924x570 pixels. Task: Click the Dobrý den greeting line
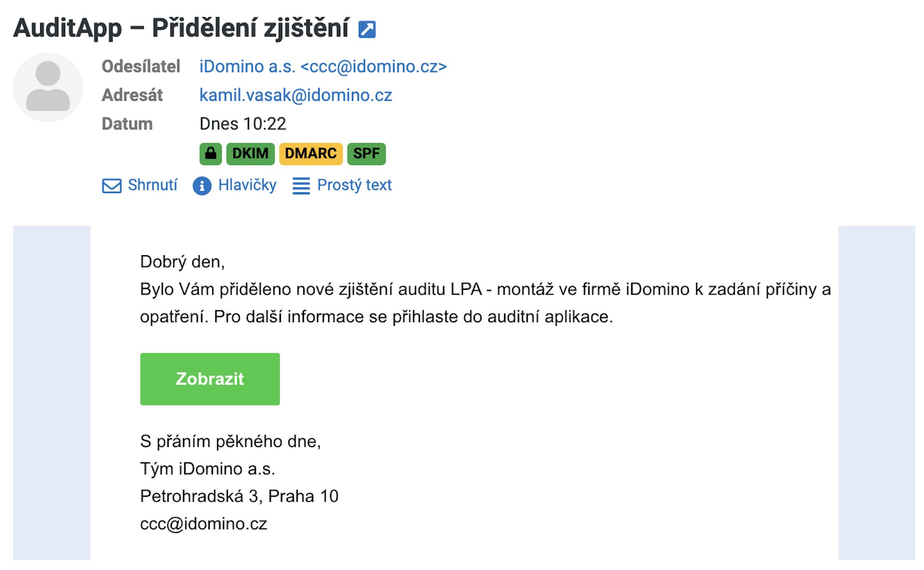pyautogui.click(x=182, y=262)
